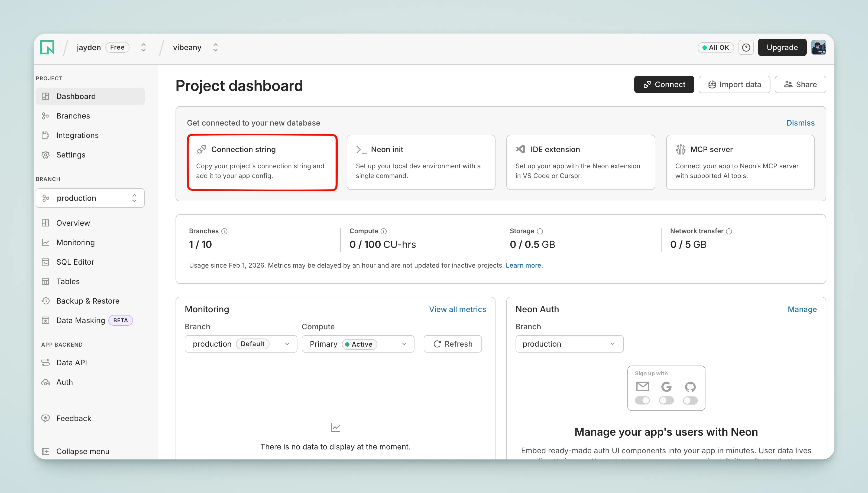Click the Connect button
Viewport: 868px width, 493px height.
[x=664, y=84]
